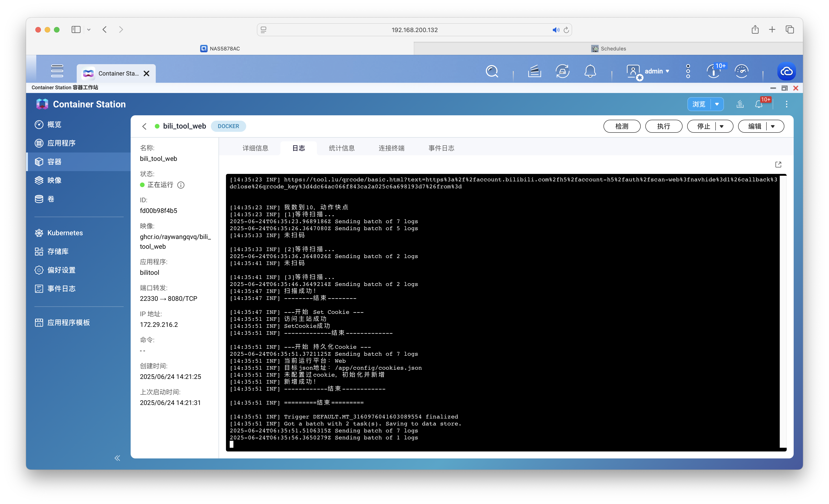Open the dashboard gauge icon

(x=741, y=71)
